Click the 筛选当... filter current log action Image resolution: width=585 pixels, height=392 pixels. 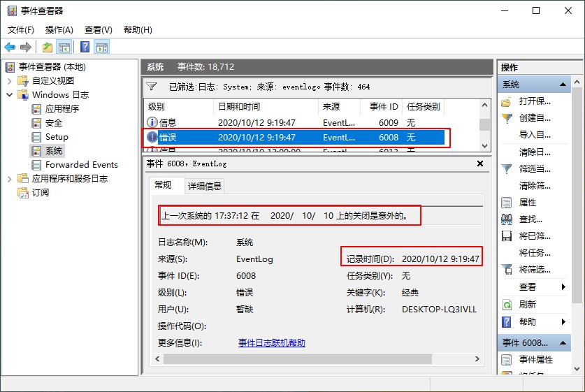535,169
